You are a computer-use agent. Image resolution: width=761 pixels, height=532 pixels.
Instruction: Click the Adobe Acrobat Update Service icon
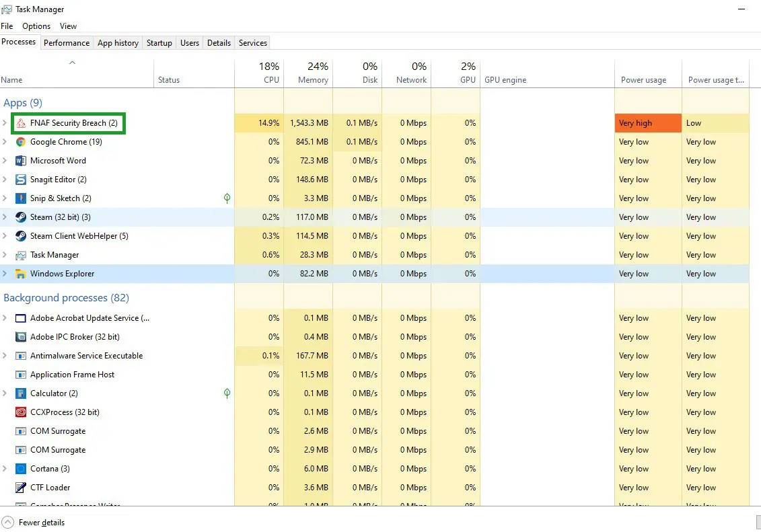(x=20, y=318)
